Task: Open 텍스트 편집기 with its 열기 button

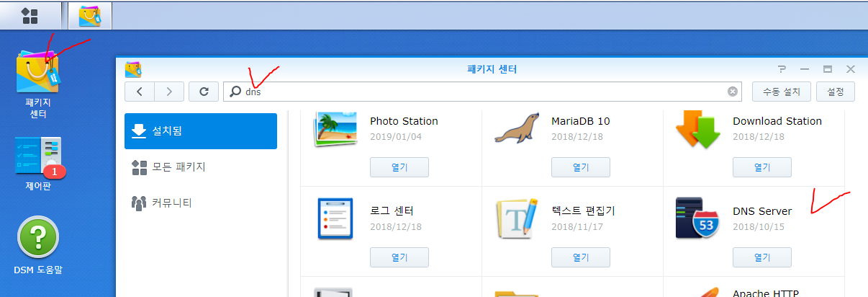Action: 581,257
